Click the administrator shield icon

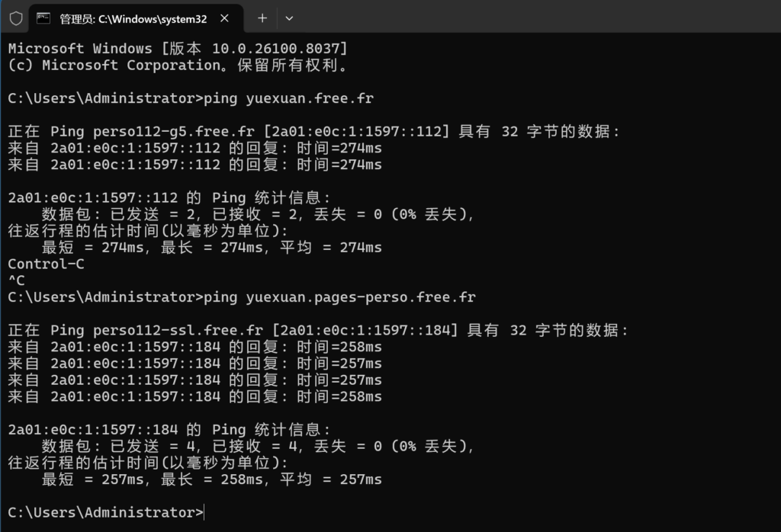tap(16, 18)
